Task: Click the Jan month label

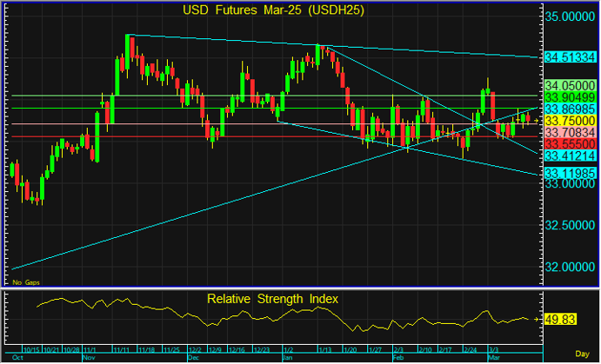Action: pos(288,358)
